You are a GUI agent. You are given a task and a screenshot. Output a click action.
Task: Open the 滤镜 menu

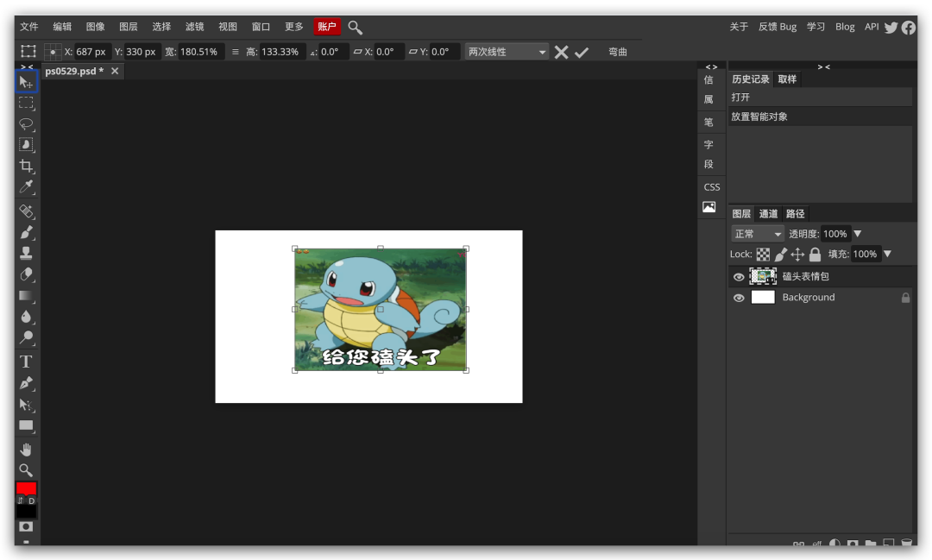click(x=195, y=27)
